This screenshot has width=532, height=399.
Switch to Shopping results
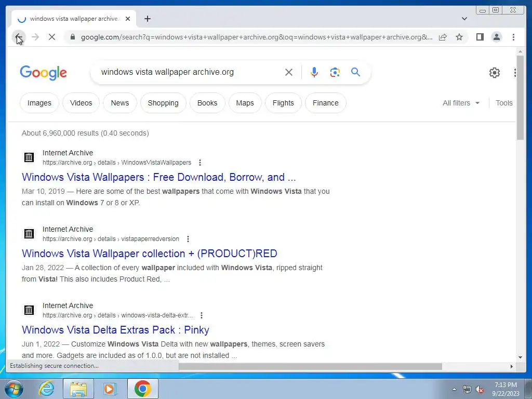(163, 103)
